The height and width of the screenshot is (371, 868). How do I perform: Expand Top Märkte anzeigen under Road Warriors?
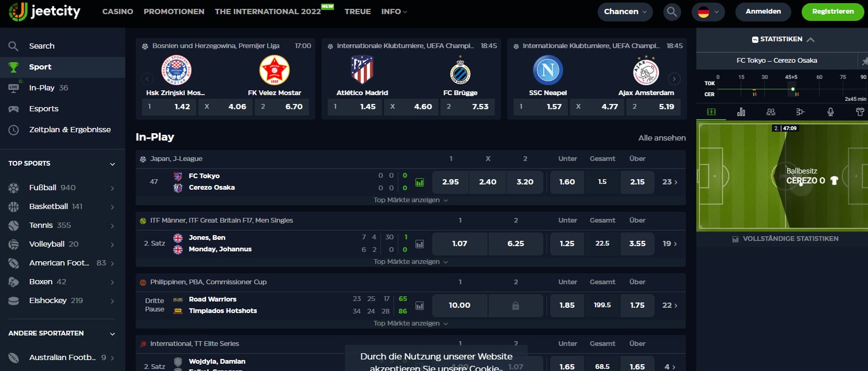(x=411, y=323)
